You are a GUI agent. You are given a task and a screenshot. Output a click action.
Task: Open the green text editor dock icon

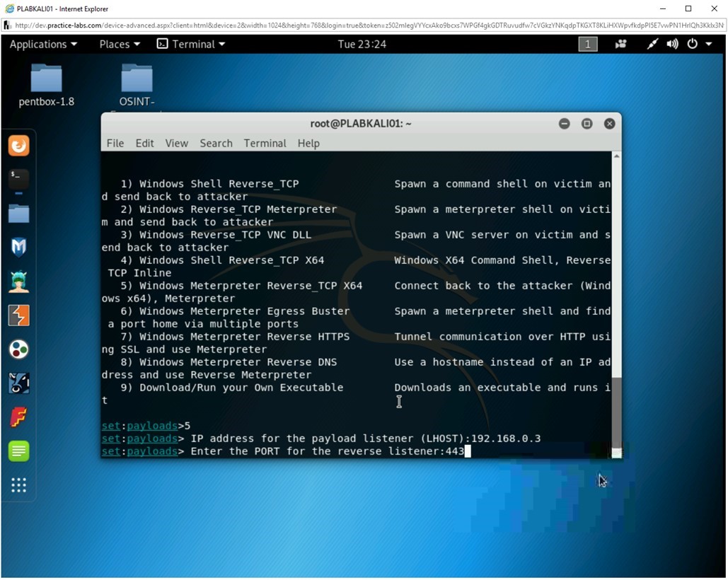(18, 451)
